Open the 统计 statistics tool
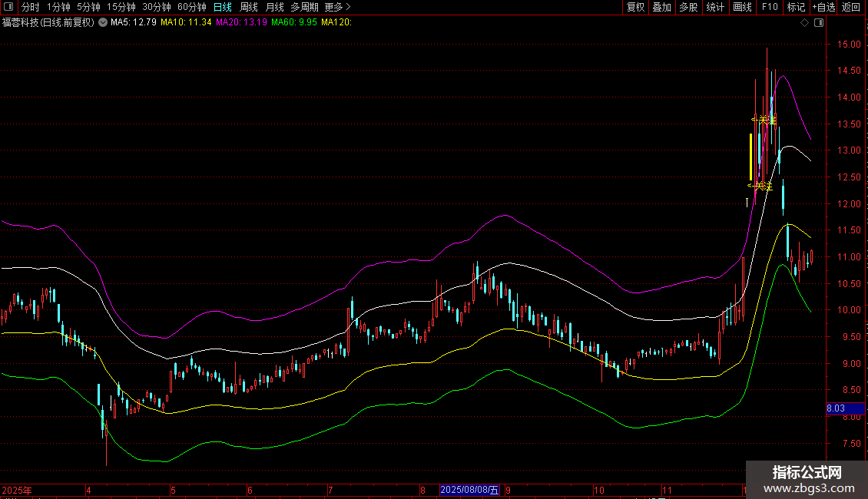Screen dimensions: 868x499 click(715, 7)
